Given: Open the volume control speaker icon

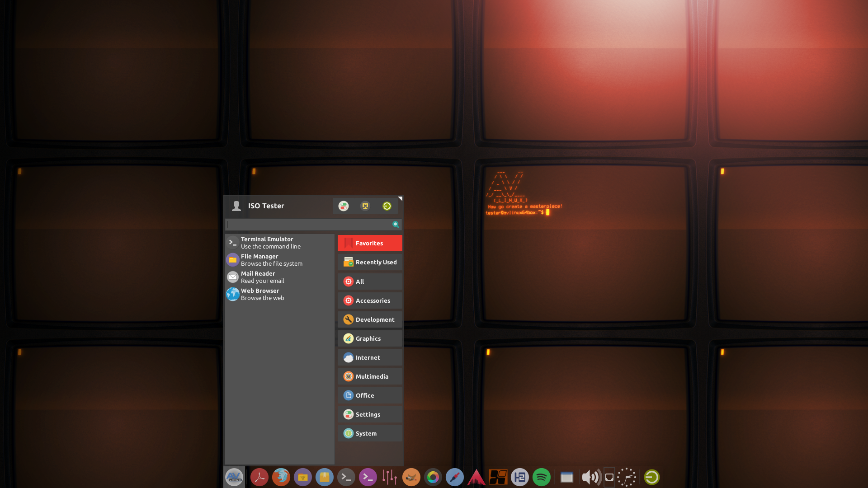Looking at the screenshot, I should pos(591,477).
